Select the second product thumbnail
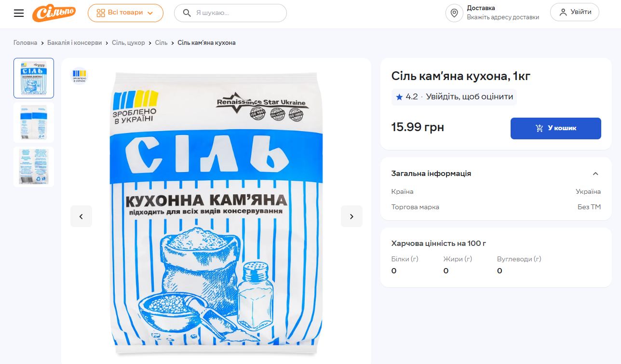621x364 pixels. pyautogui.click(x=34, y=122)
